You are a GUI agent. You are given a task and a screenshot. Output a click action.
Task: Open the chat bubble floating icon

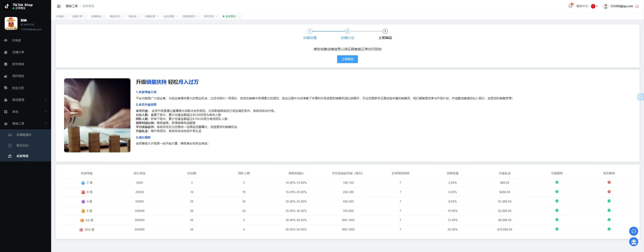click(x=633, y=231)
